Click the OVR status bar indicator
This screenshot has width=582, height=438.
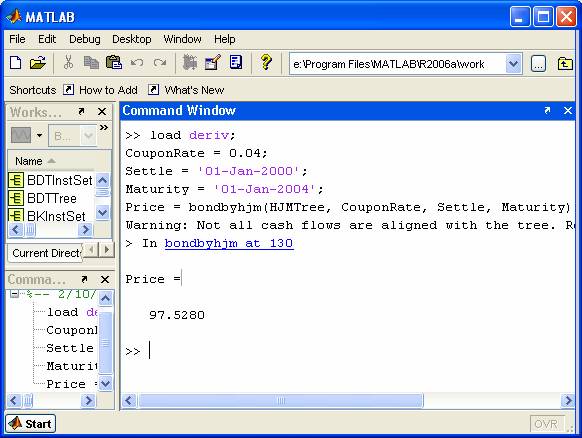547,424
